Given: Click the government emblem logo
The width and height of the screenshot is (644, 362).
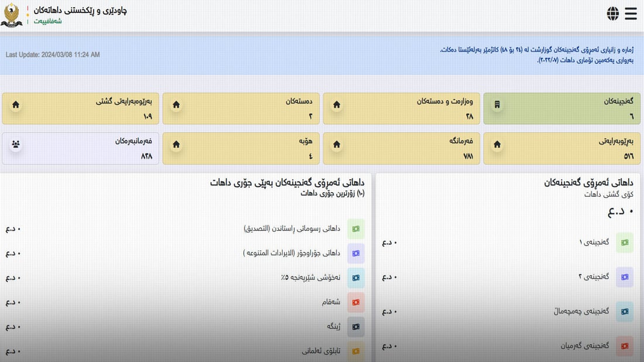Looking at the screenshot, I should point(12,13).
